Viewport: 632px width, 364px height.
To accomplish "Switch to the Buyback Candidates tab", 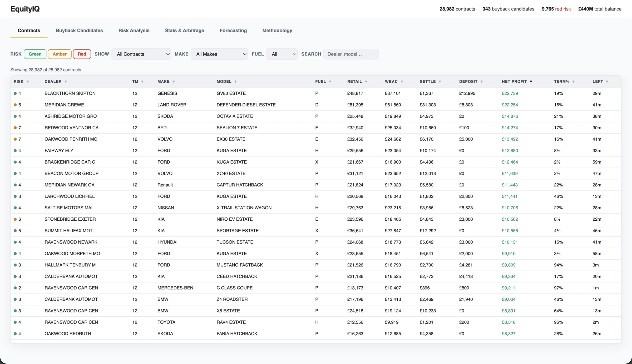I will 79,31.
